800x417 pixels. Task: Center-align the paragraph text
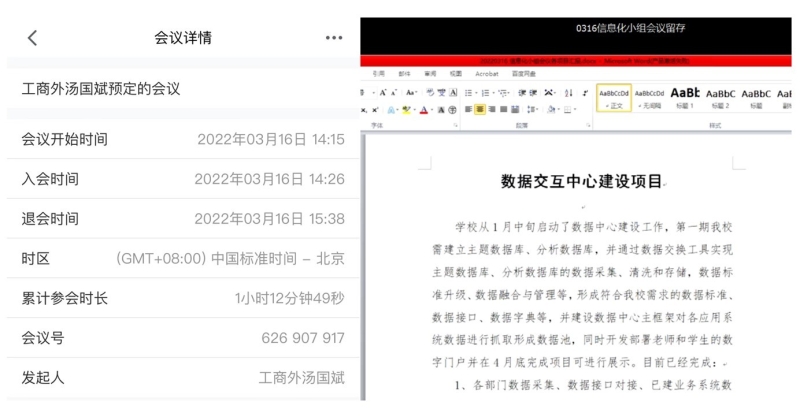(x=481, y=110)
